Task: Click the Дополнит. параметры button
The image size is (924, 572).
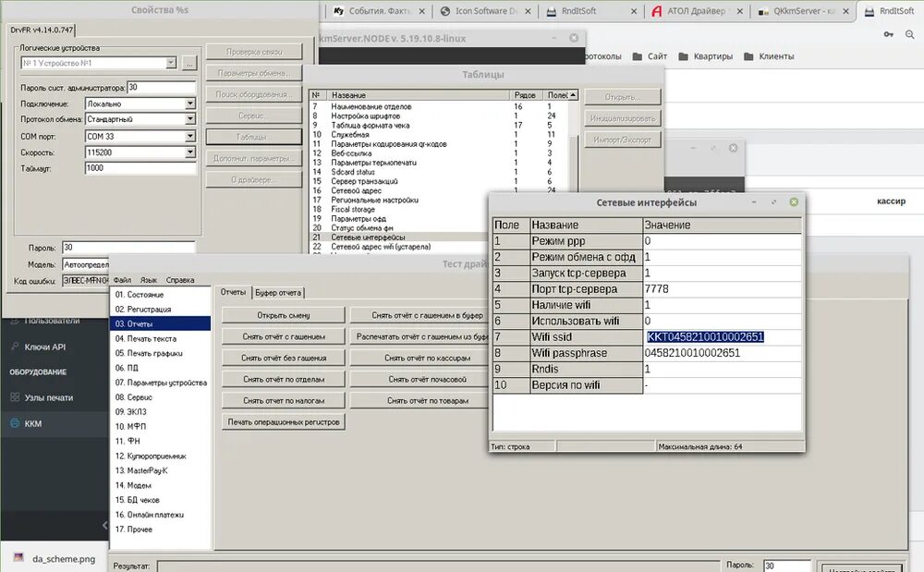Action: 254,158
